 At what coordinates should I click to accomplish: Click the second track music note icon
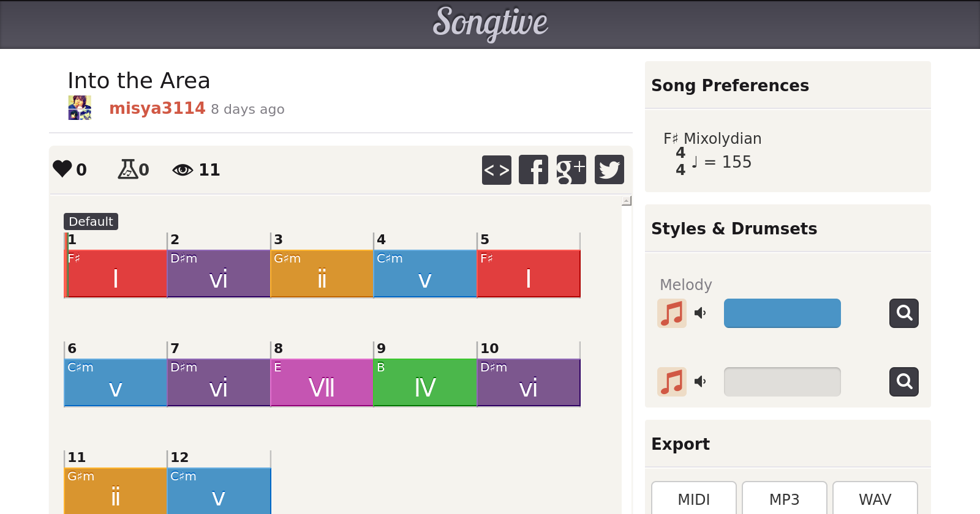(x=672, y=382)
